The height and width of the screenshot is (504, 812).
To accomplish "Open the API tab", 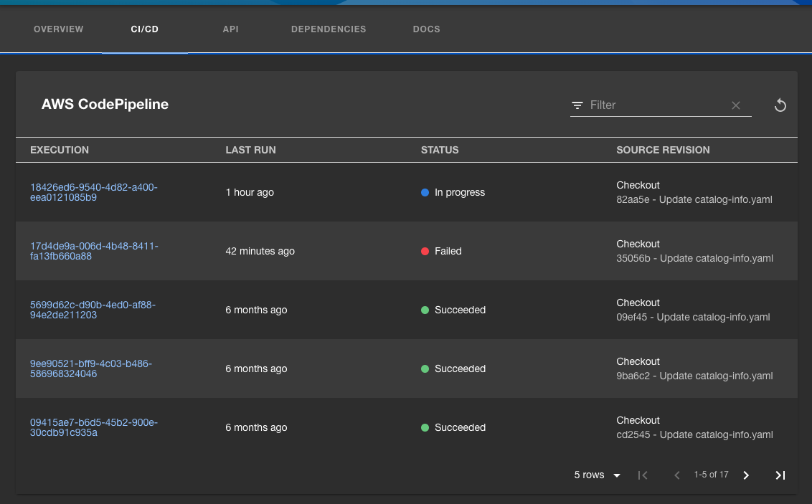I will point(230,29).
